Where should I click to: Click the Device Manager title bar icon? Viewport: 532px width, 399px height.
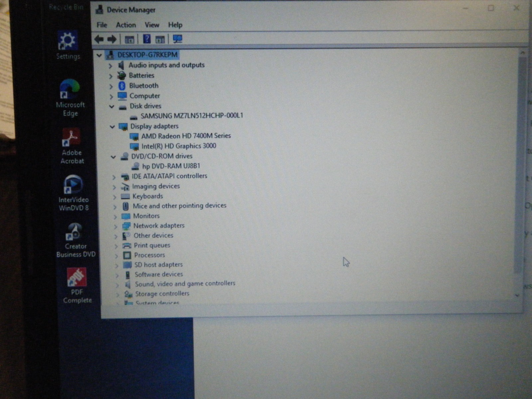pyautogui.click(x=99, y=10)
